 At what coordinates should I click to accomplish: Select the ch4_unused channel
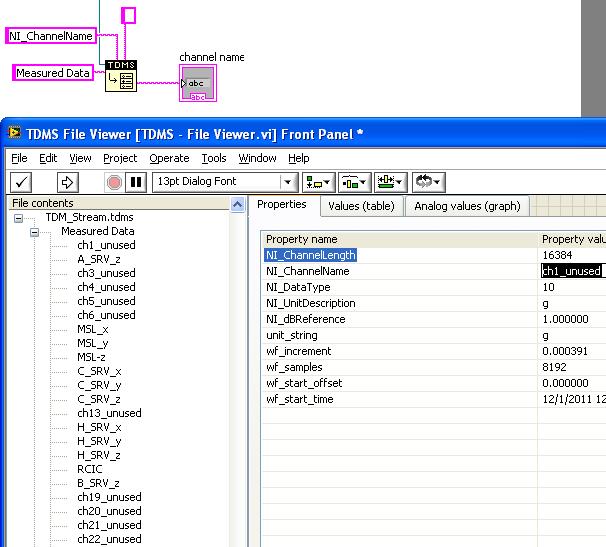(106, 287)
